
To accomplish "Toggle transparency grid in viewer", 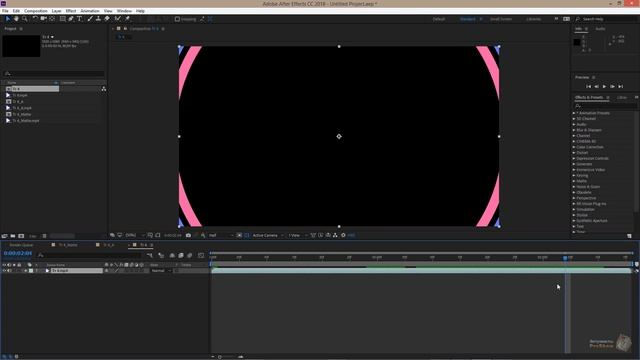I will tap(247, 236).
